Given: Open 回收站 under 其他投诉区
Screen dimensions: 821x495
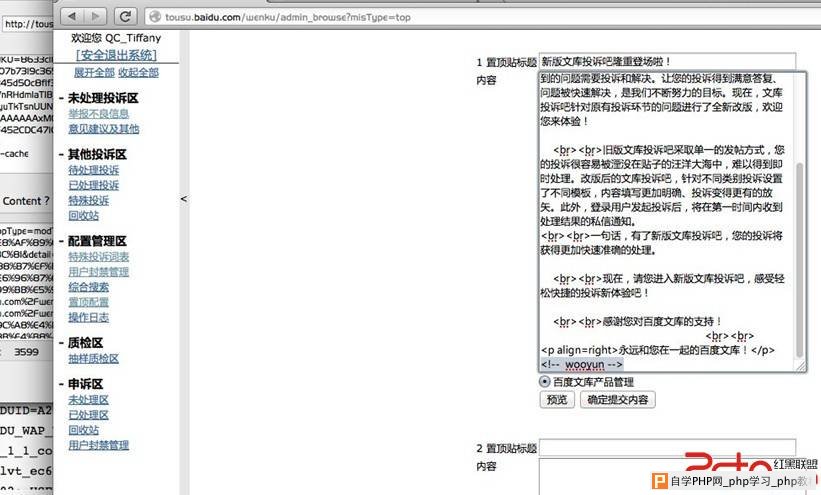Looking at the screenshot, I should point(83,215).
